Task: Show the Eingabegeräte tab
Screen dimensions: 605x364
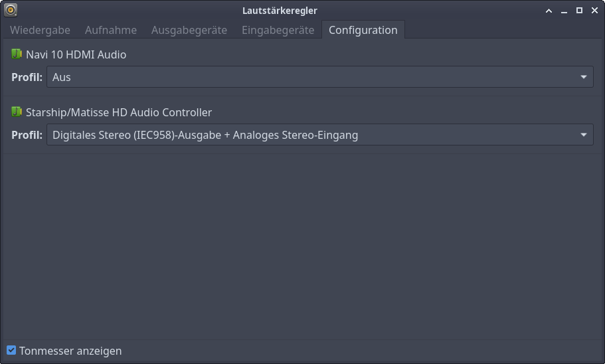Action: (278, 30)
